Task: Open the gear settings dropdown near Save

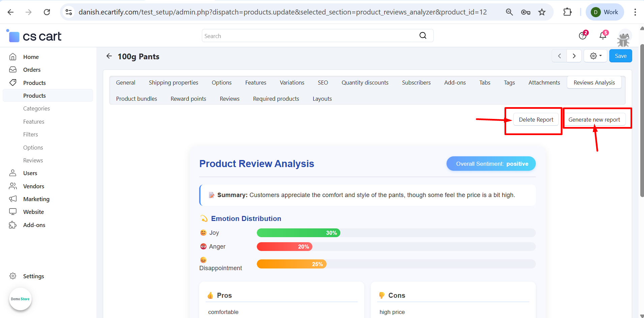Action: (x=595, y=56)
